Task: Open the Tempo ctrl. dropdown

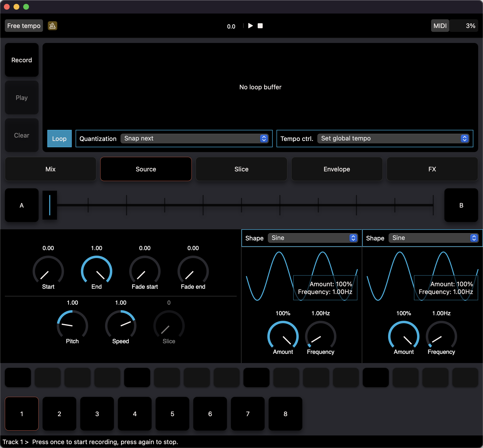Action: (x=393, y=138)
